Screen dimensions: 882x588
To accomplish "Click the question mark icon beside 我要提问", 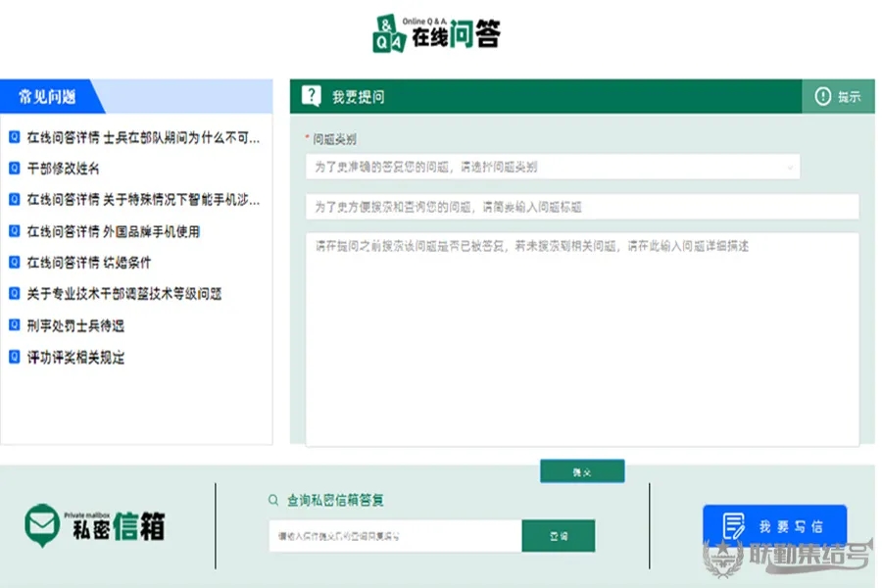I will point(311,96).
